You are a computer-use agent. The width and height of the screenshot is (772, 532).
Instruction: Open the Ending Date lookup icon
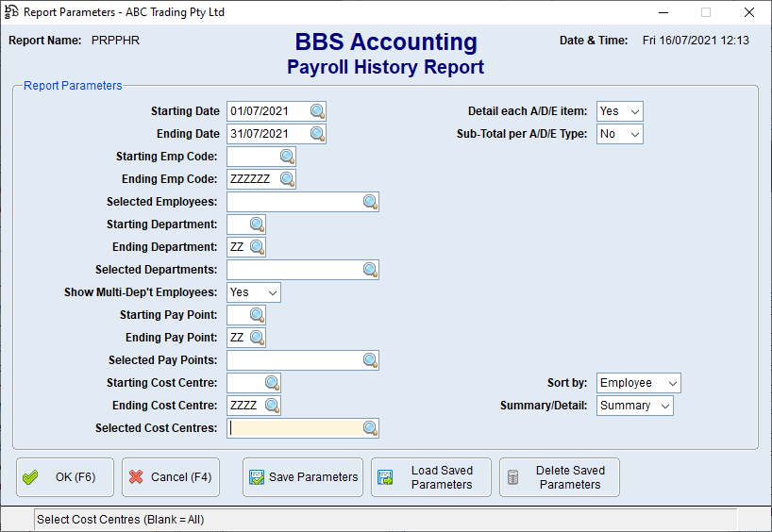coord(317,134)
